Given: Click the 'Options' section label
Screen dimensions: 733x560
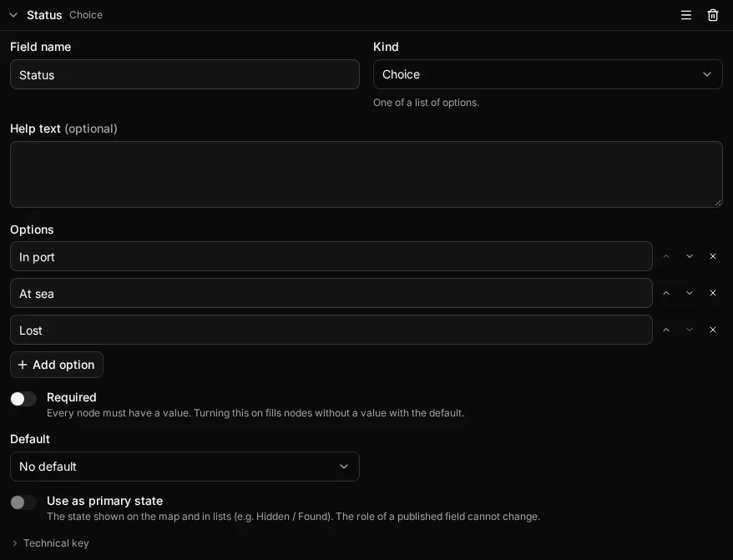Looking at the screenshot, I should (x=32, y=230).
